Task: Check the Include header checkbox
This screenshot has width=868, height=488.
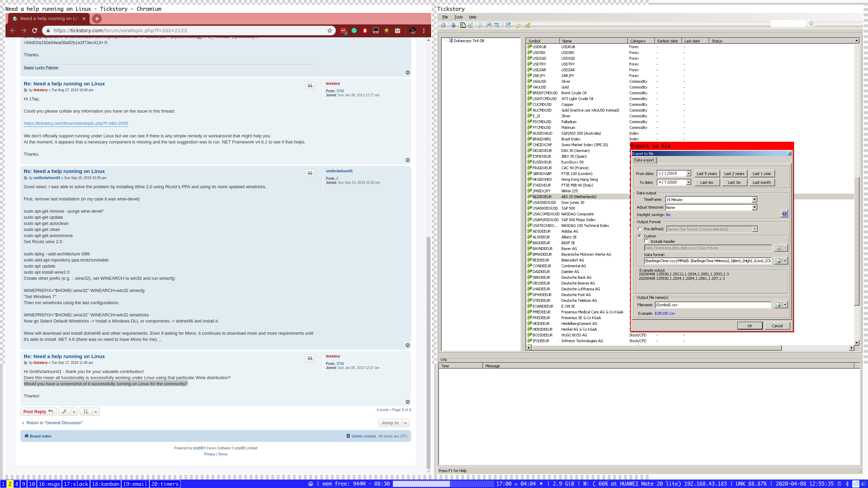Action: pyautogui.click(x=647, y=241)
